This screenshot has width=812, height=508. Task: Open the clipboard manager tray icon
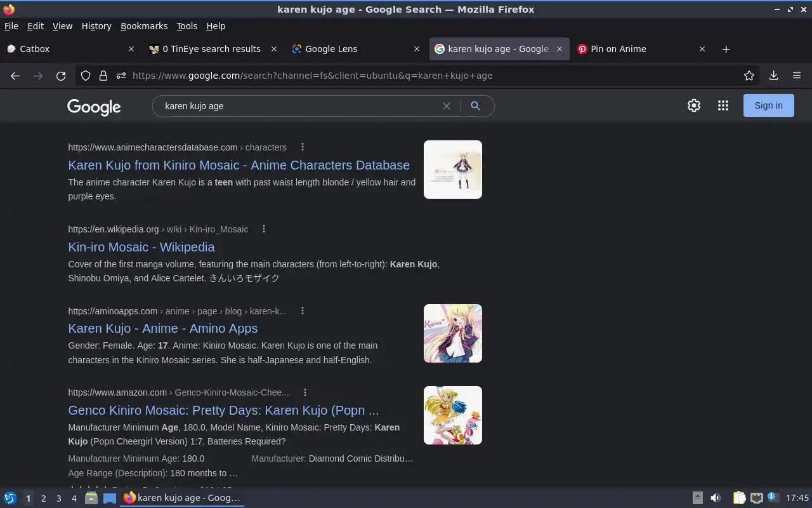[x=739, y=498]
